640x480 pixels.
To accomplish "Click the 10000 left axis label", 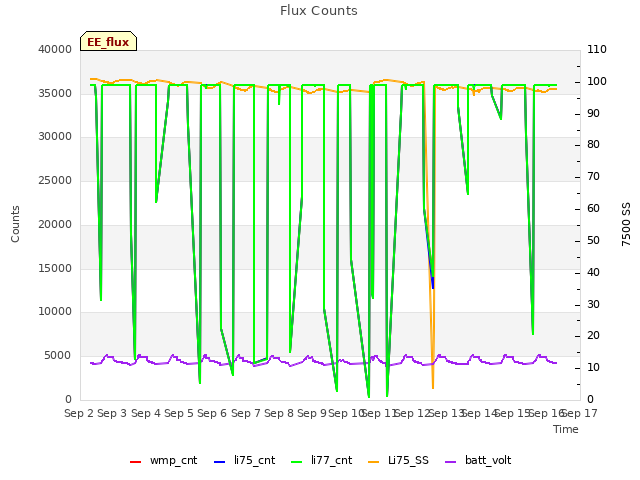I will [x=55, y=312].
